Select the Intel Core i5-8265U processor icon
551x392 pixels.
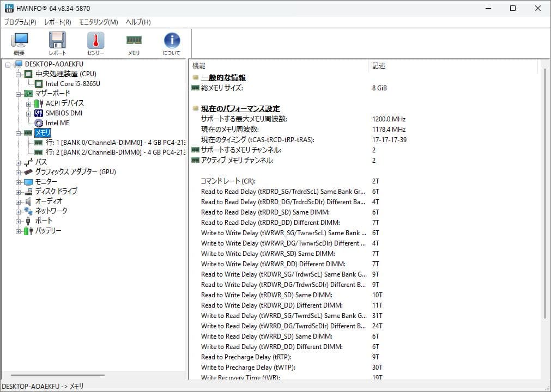tap(38, 84)
